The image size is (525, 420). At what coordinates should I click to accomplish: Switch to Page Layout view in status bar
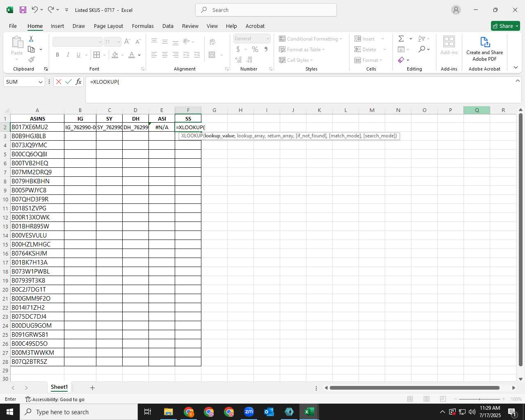point(426,399)
